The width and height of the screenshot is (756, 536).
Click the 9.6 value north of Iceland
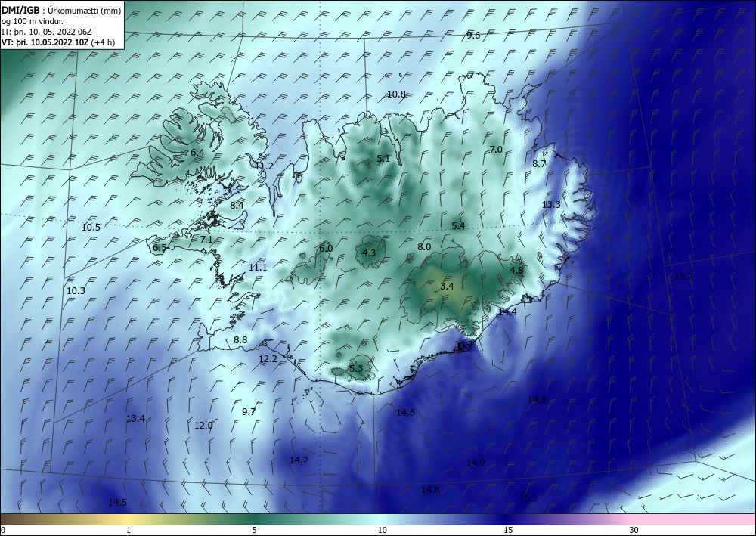(473, 36)
